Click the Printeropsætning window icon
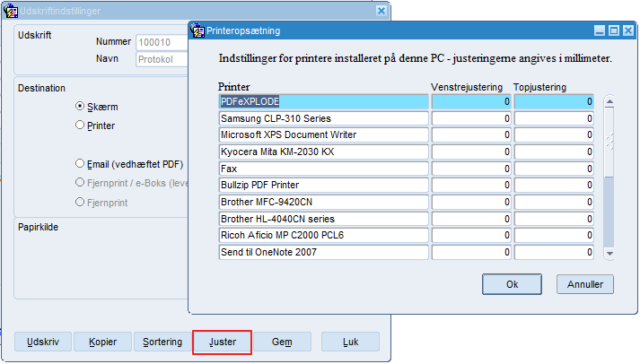 tap(197, 30)
